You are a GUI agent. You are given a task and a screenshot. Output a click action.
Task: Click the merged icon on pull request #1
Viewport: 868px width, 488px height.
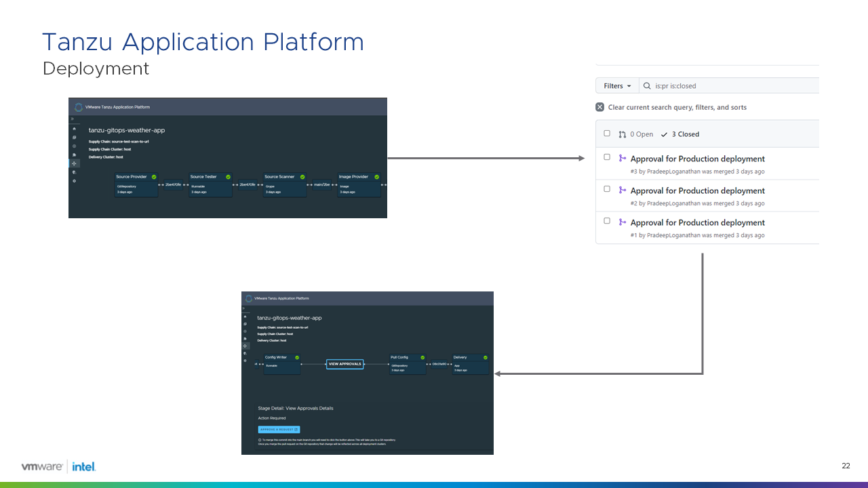click(622, 222)
